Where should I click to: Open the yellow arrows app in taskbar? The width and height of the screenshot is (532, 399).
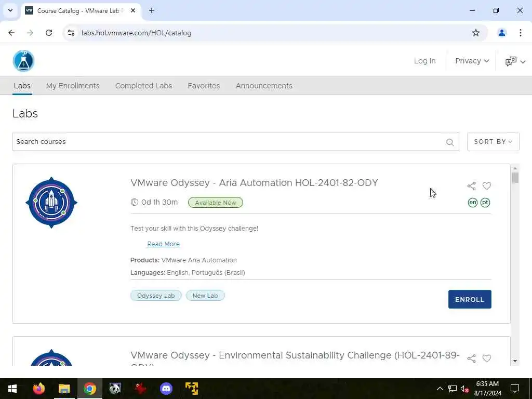[x=192, y=389]
